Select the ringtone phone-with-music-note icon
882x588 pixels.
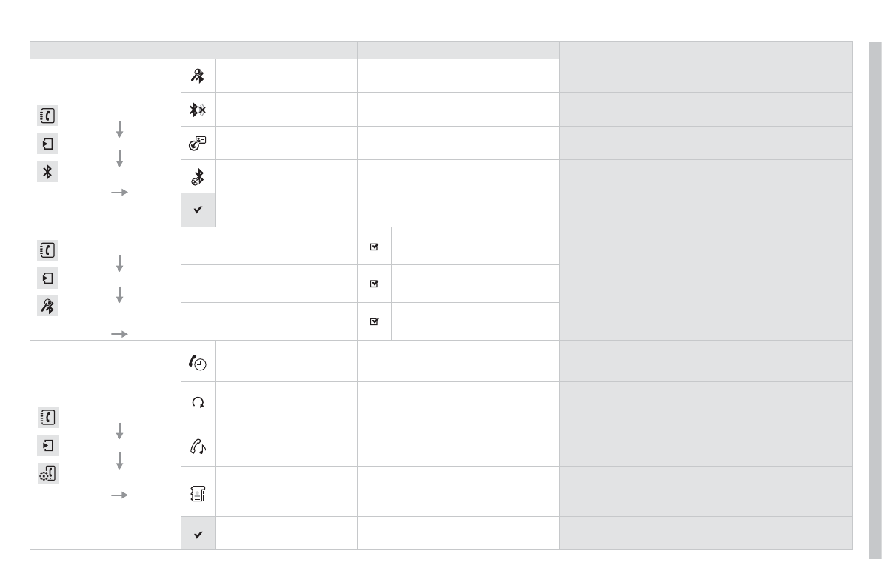[x=198, y=445]
